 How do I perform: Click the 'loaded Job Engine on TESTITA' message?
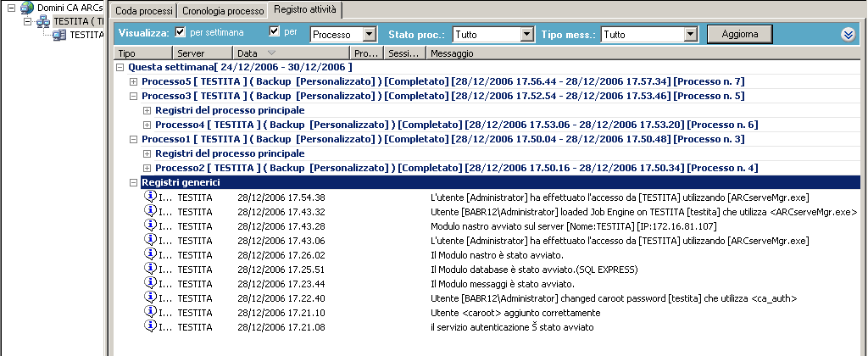pos(644,212)
